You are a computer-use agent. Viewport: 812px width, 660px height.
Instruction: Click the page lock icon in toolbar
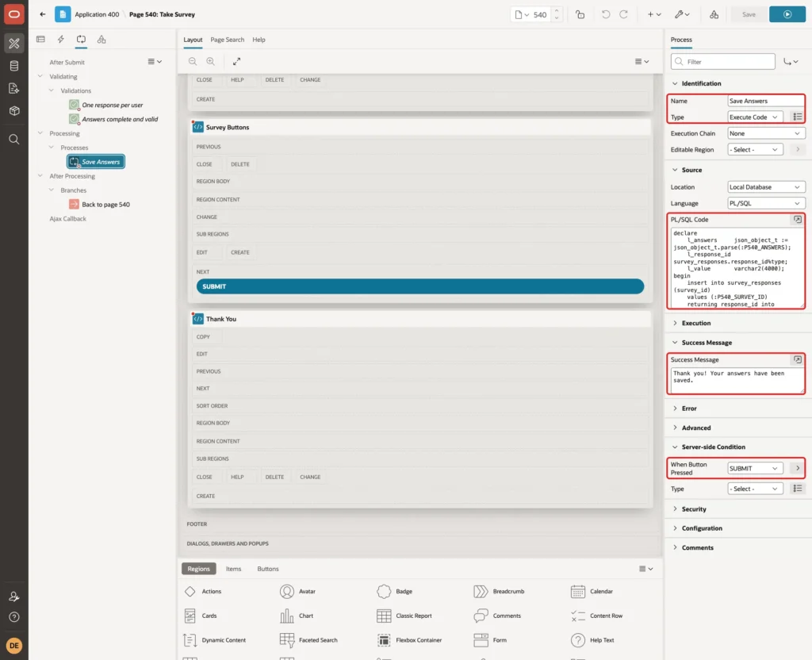pyautogui.click(x=580, y=14)
